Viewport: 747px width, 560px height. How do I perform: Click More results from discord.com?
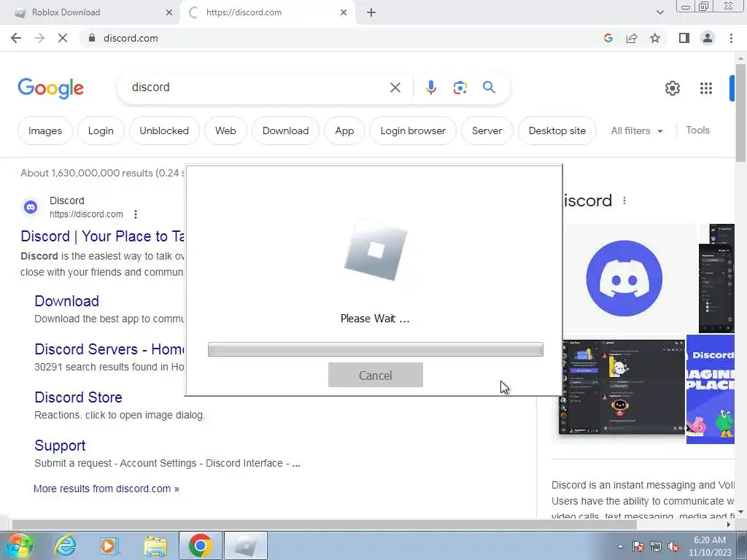107,489
